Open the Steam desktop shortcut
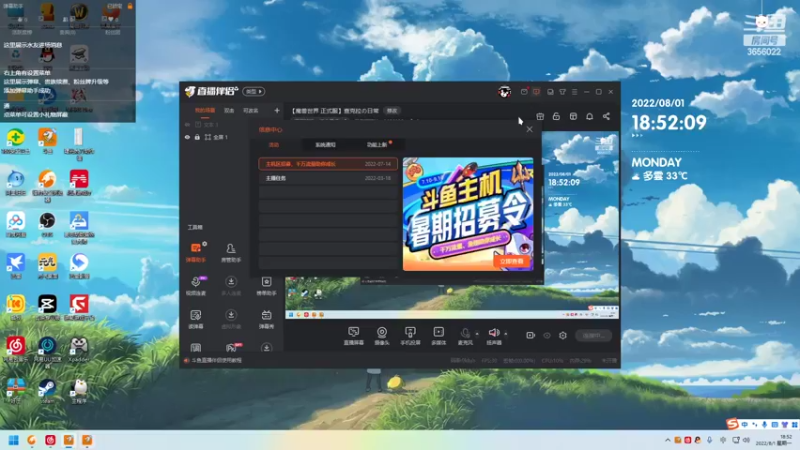Image resolution: width=800 pixels, height=450 pixels. point(47,390)
